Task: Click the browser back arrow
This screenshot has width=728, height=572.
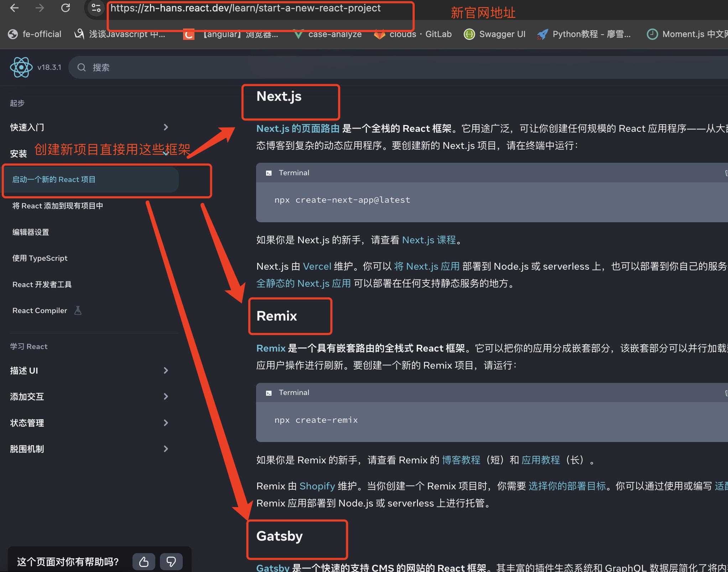Action: [14, 8]
